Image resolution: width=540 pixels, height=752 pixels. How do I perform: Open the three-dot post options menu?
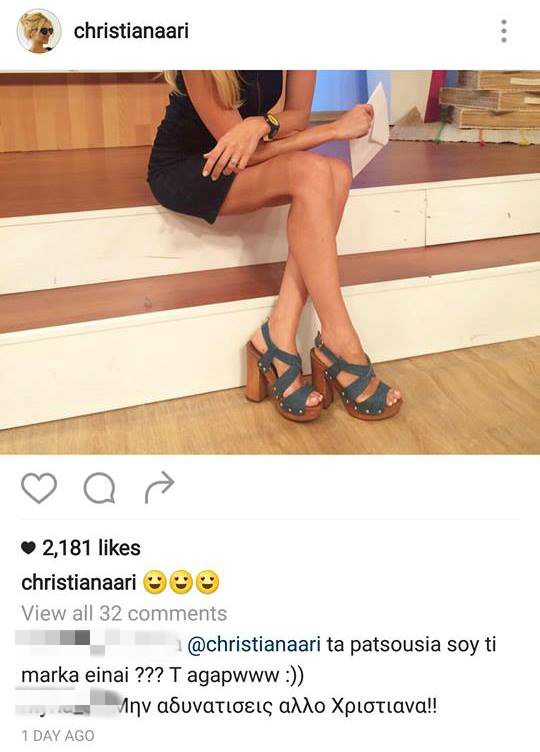[504, 31]
